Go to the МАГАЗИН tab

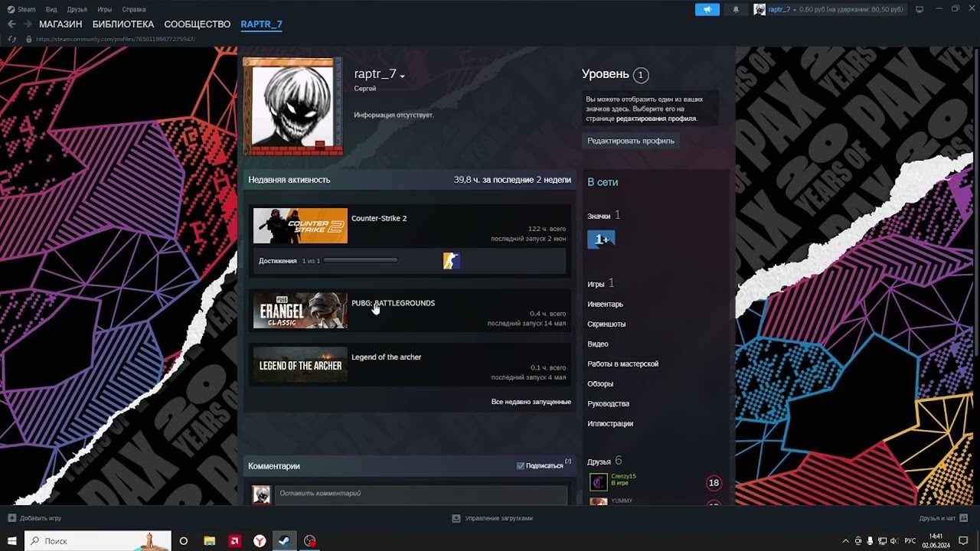tap(60, 24)
